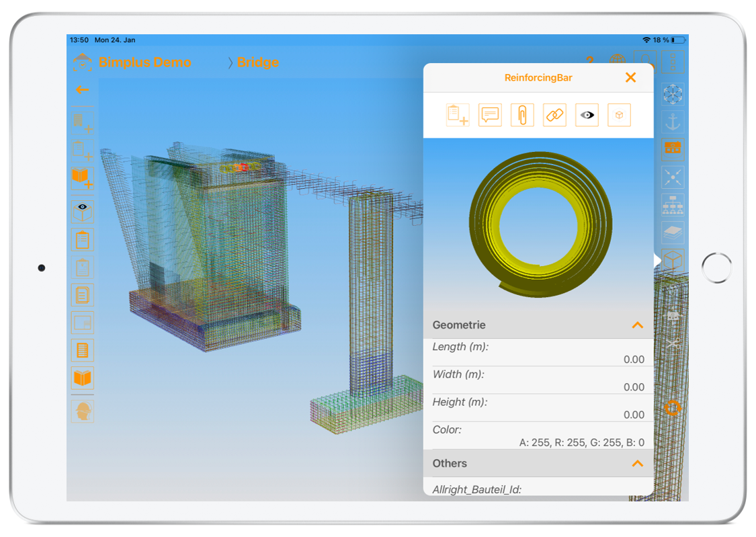Screen dimensions: 756x537
Task: Select the Bridge breadcrumb item
Action: [x=257, y=63]
